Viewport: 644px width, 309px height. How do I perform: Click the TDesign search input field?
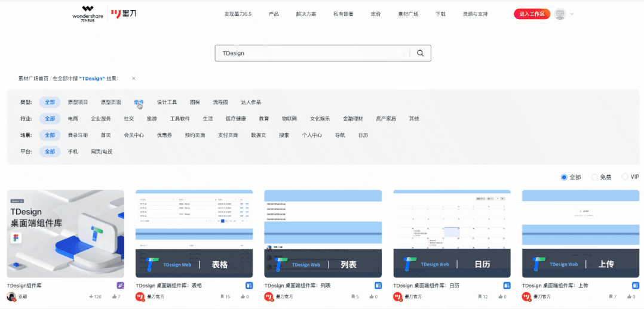click(x=312, y=53)
